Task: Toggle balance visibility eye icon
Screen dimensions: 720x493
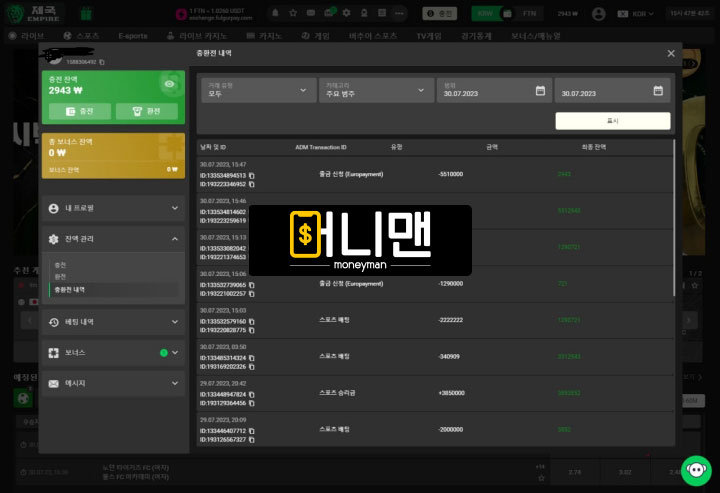Action: coord(169,84)
